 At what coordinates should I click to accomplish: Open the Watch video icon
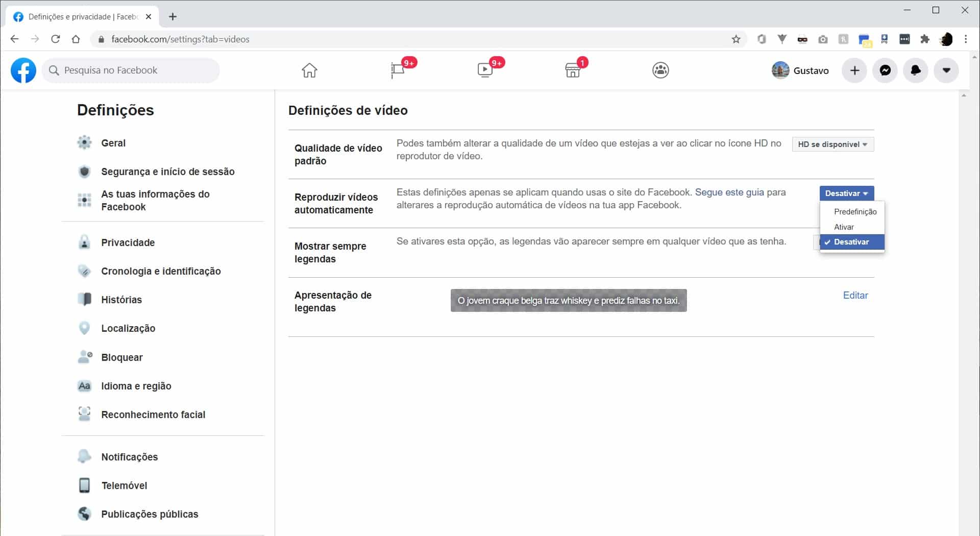click(x=485, y=70)
